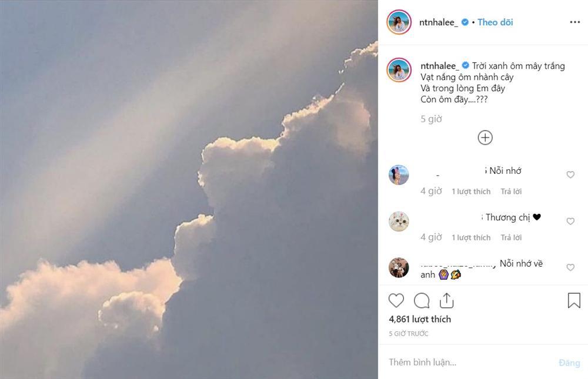
Task: Open the three-dot more options menu
Action: [x=574, y=22]
